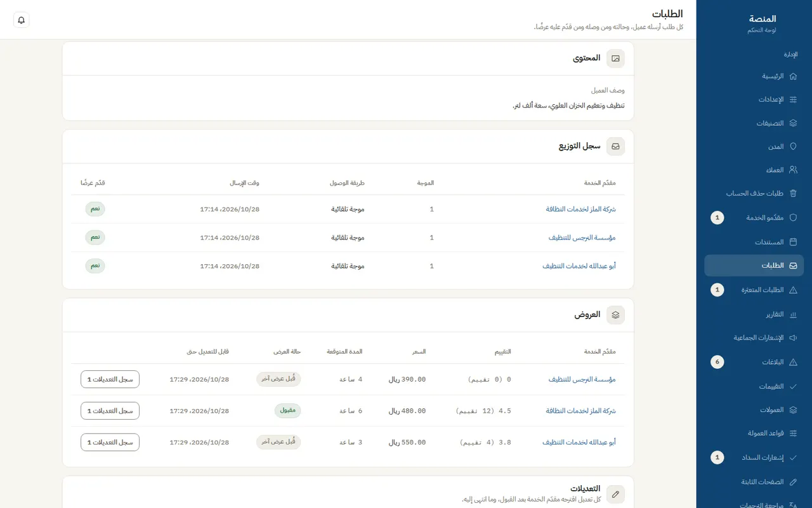Image resolution: width=812 pixels, height=508 pixels.
Task: Open أبو عبدالله لخدمات التنظيف in العروض table
Action: (579, 443)
